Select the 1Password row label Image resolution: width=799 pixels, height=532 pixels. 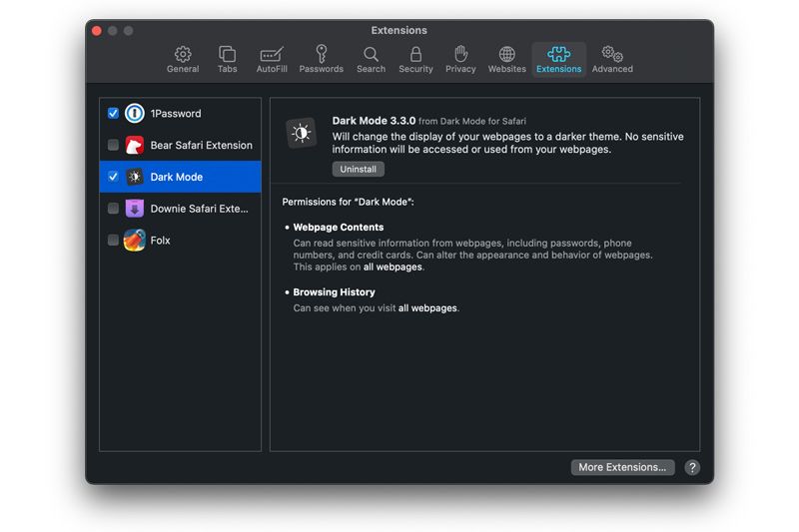pyautogui.click(x=176, y=114)
